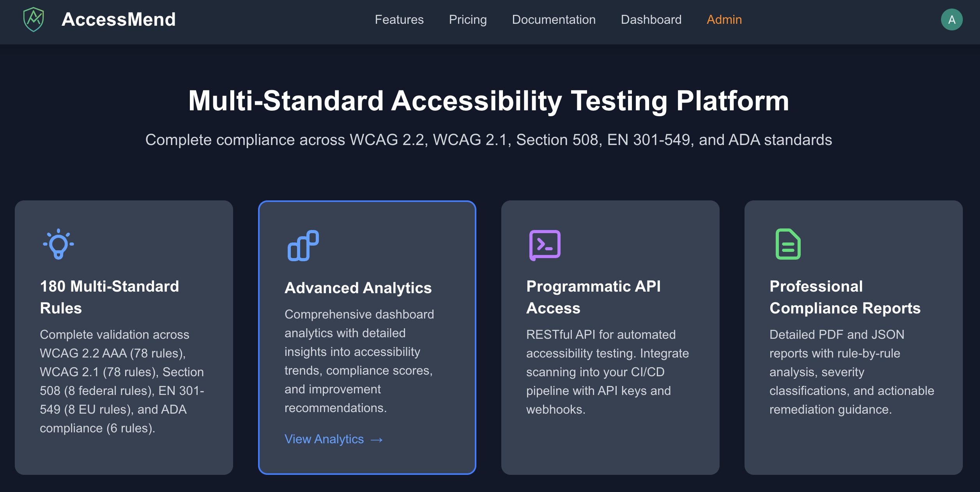Go to the Dashboard

pos(651,19)
